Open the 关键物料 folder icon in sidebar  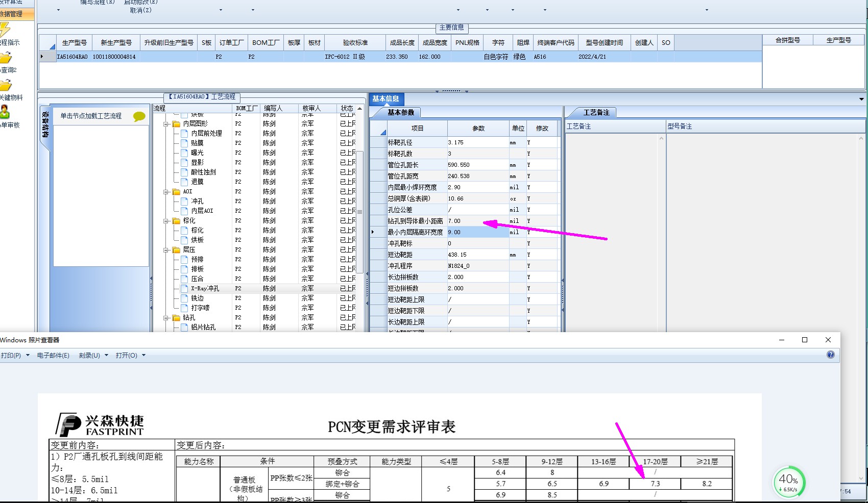coord(5,85)
